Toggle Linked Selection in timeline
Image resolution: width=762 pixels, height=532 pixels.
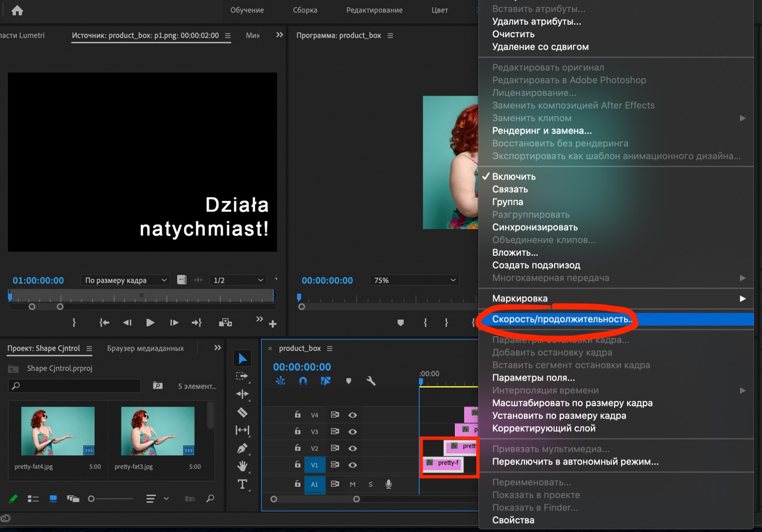pos(326,381)
